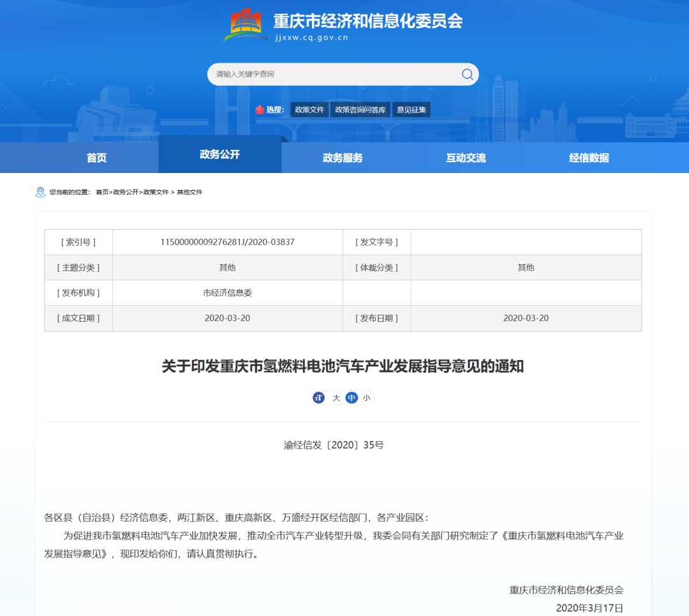Click the round font-size T icon

[318, 398]
